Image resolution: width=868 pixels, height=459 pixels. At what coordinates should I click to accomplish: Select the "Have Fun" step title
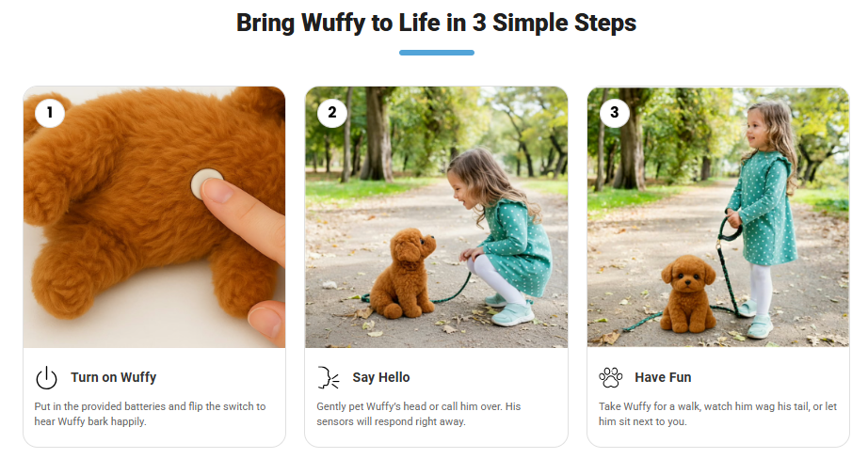[x=663, y=377]
